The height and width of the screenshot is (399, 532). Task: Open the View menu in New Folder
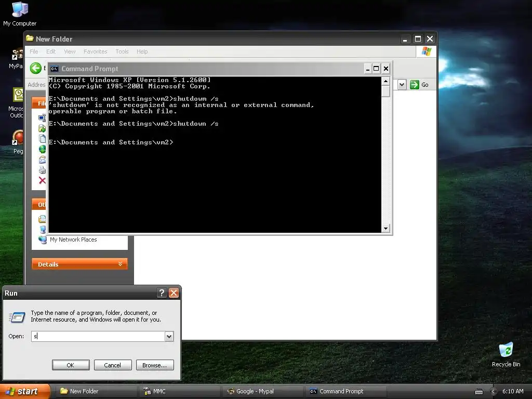pyautogui.click(x=70, y=51)
